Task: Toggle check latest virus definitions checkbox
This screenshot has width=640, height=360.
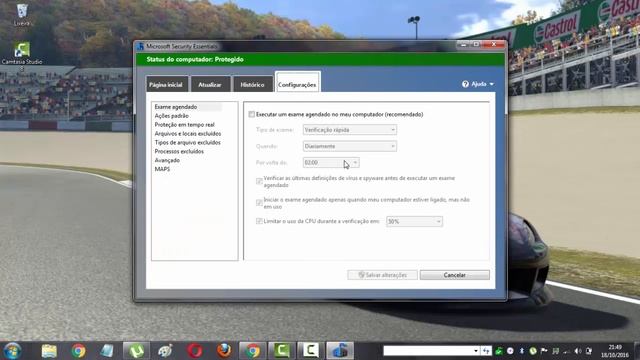Action: click(x=259, y=181)
